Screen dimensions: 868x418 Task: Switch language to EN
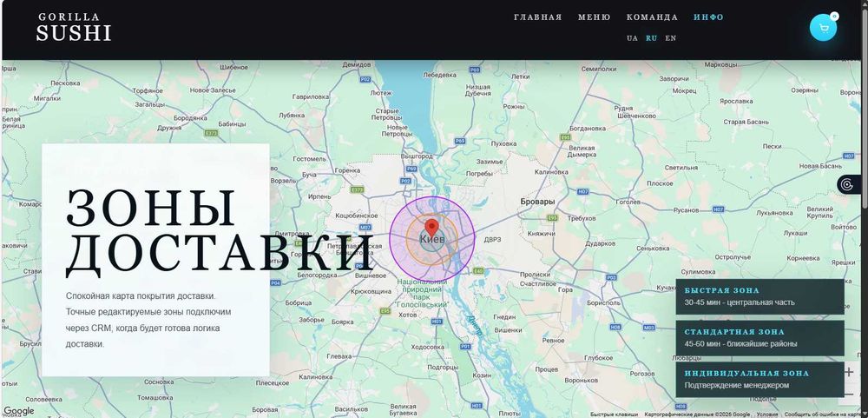pyautogui.click(x=670, y=38)
